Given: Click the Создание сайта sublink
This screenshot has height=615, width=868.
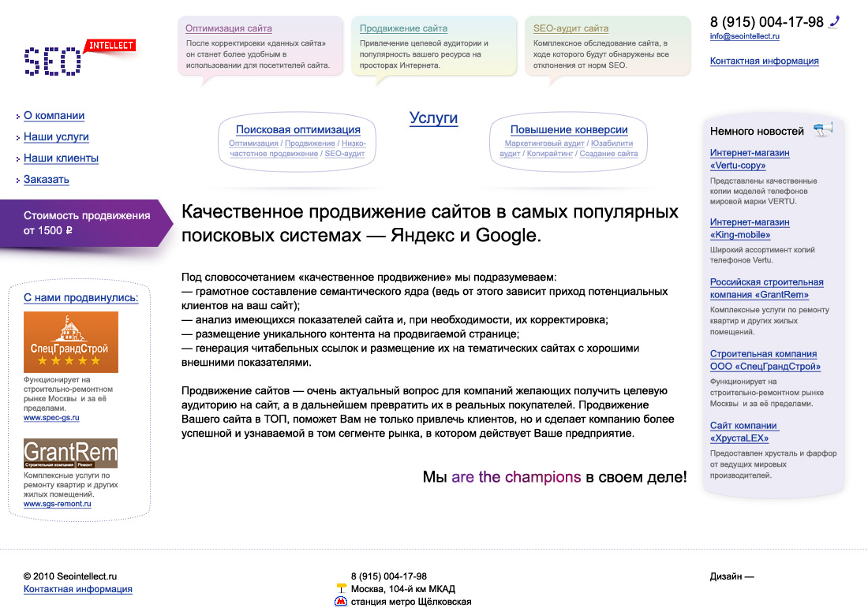Looking at the screenshot, I should tap(608, 154).
